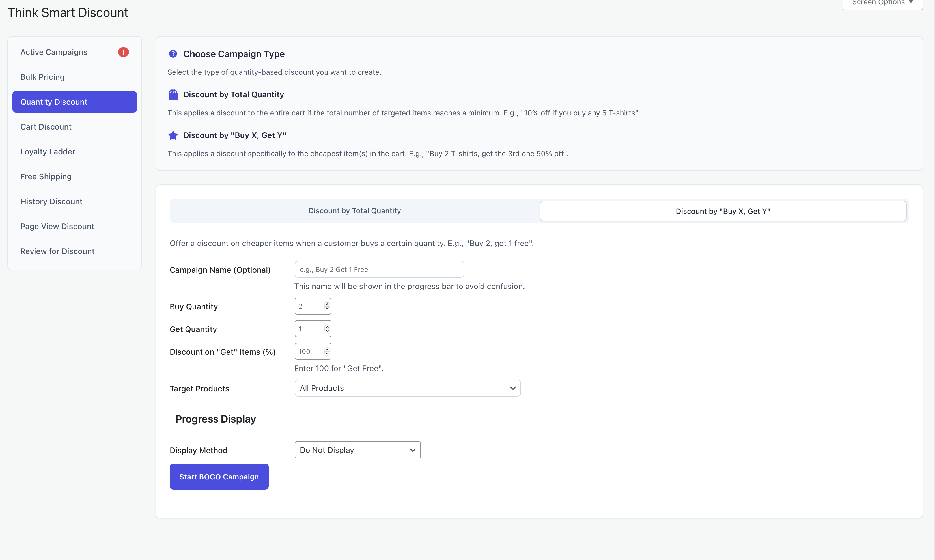Click the star icon beside Discount by Buy X Get Y

(x=173, y=135)
